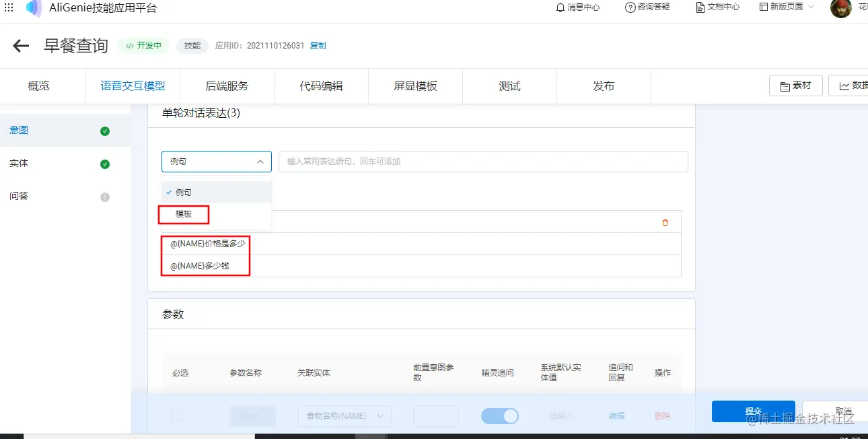Image resolution: width=868 pixels, height=439 pixels.
Task: Click the 技能 tag
Action: coord(192,46)
